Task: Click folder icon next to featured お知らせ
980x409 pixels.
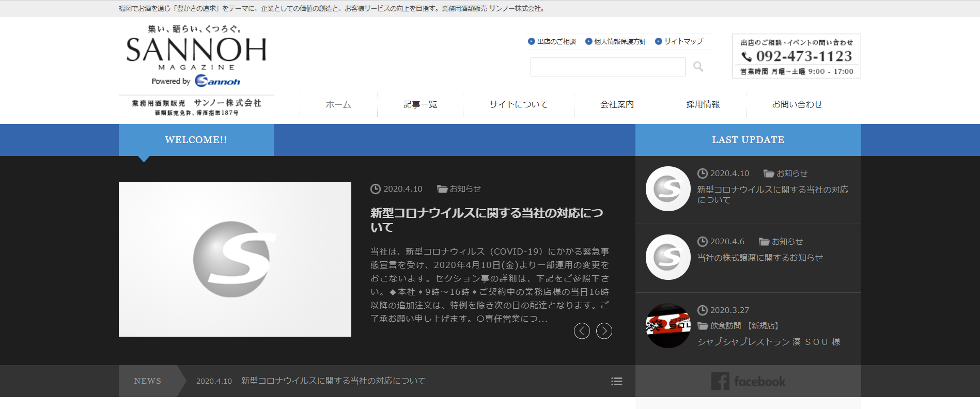Action: 442,189
